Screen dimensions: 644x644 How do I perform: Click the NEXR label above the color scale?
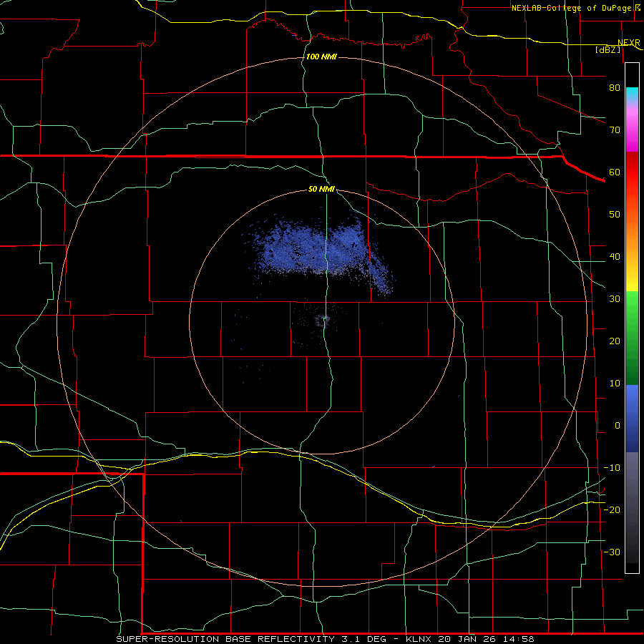click(628, 42)
